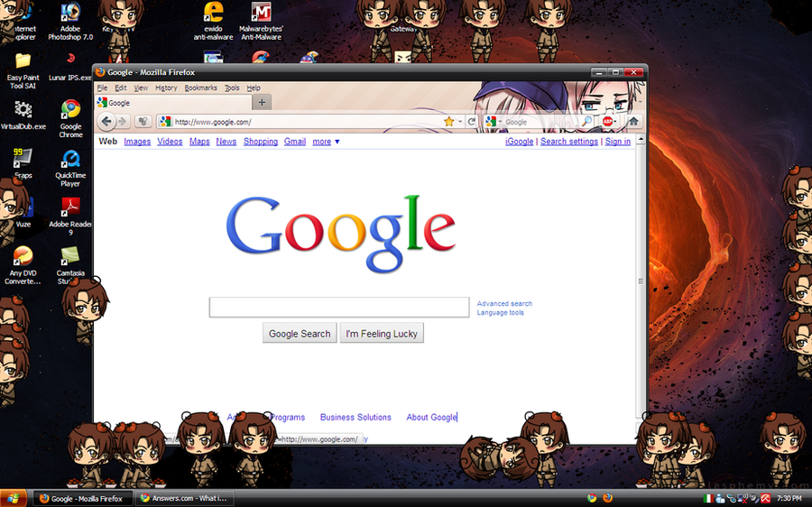Click Google - Mozilla Firefox taskbar button
The width and height of the screenshot is (812, 507).
(83, 498)
